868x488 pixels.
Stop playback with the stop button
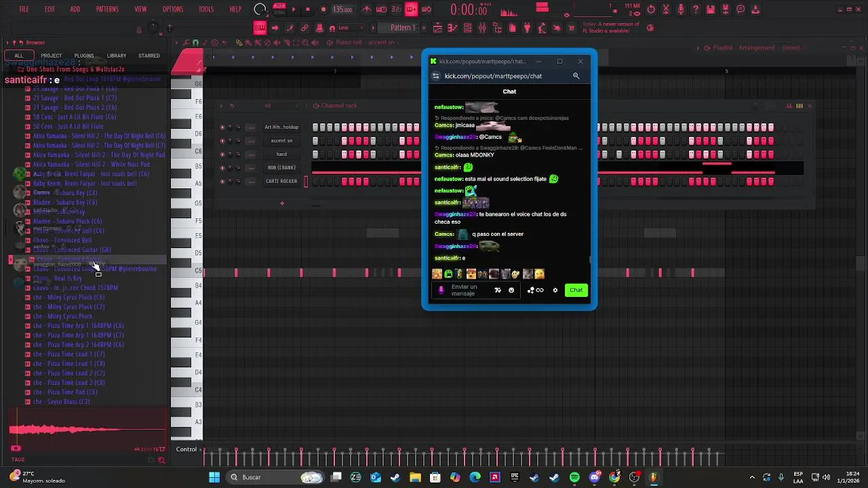tap(308, 9)
